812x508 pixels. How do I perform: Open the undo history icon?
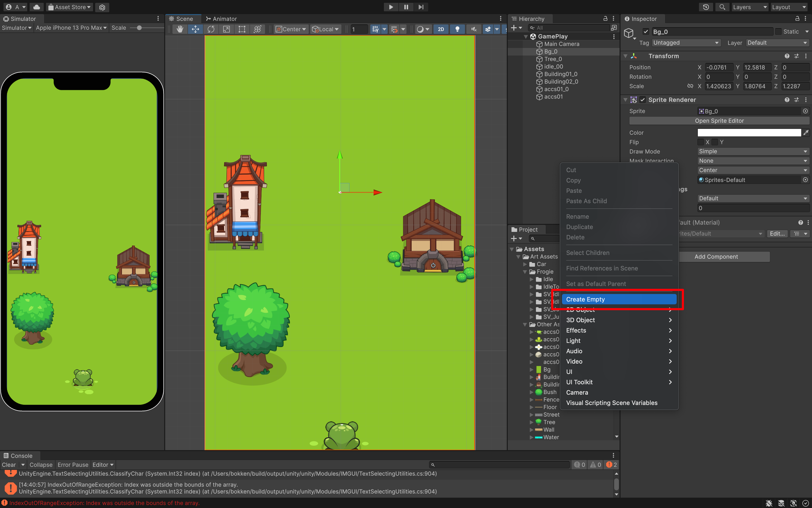[x=706, y=7]
